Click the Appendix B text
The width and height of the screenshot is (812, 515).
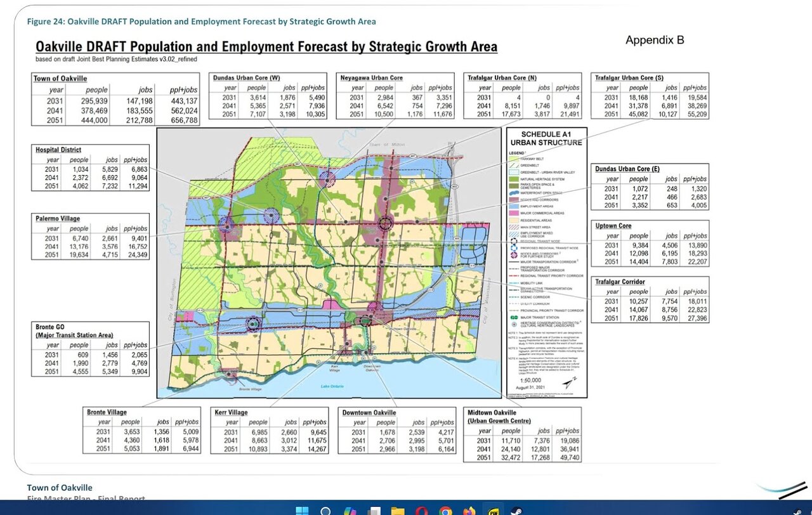(x=655, y=40)
